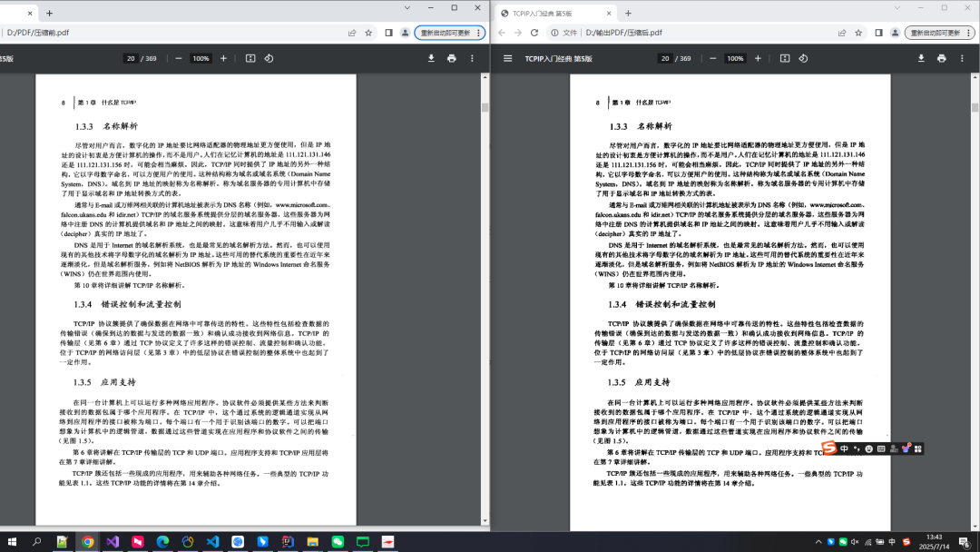The width and height of the screenshot is (980, 552).
Task: Zoom in on the left PDF
Action: 224,58
